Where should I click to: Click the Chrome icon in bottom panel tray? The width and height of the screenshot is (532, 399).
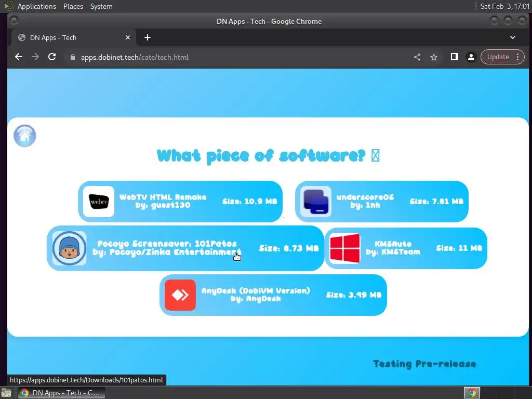[x=472, y=393]
